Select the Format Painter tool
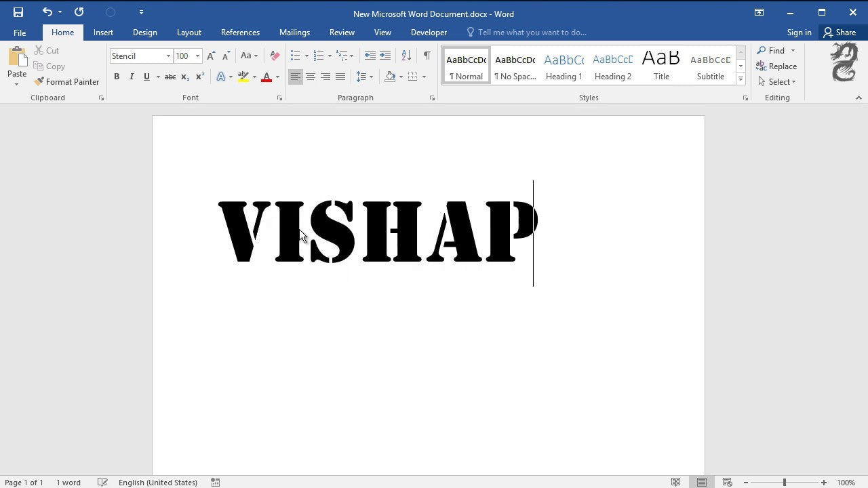 (66, 81)
